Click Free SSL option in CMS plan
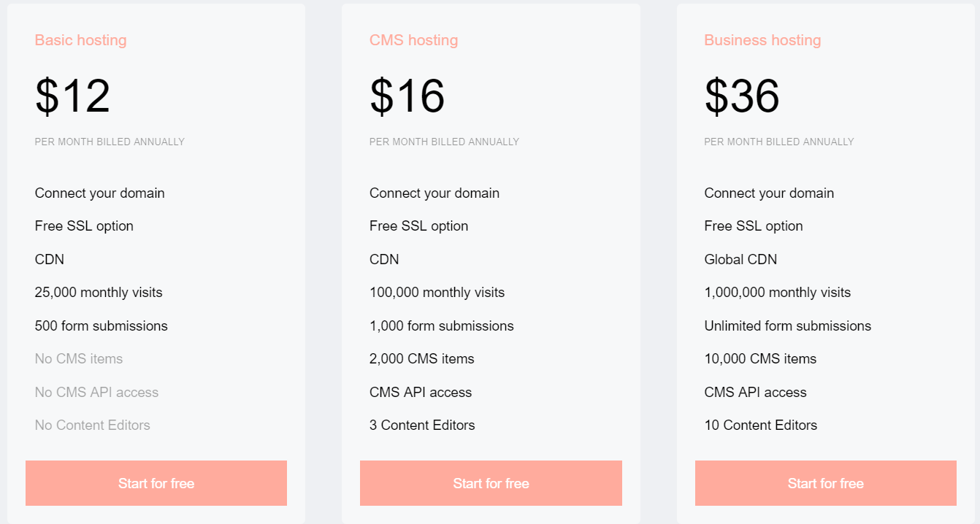The height and width of the screenshot is (524, 980). point(418,226)
